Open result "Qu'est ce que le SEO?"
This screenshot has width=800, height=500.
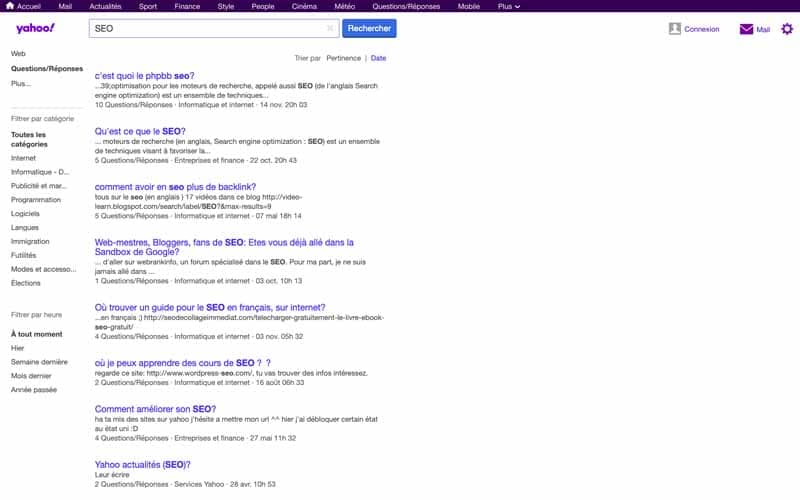coord(140,131)
